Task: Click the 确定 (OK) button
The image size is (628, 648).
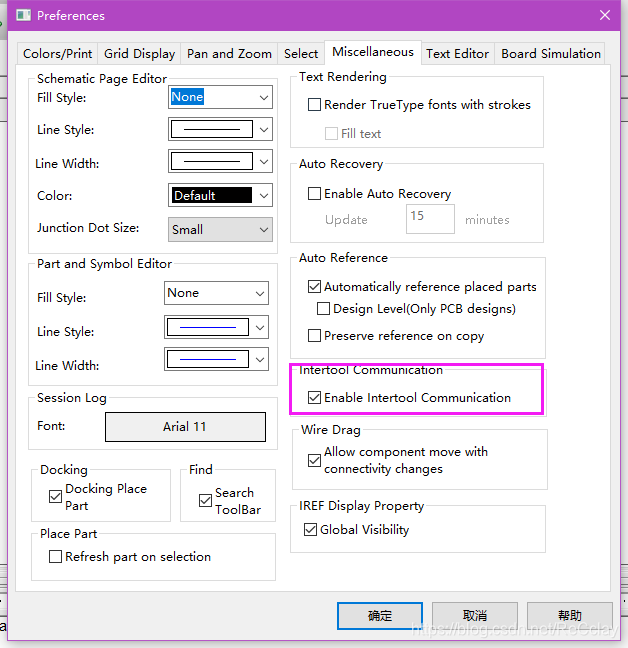Action: pos(380,616)
